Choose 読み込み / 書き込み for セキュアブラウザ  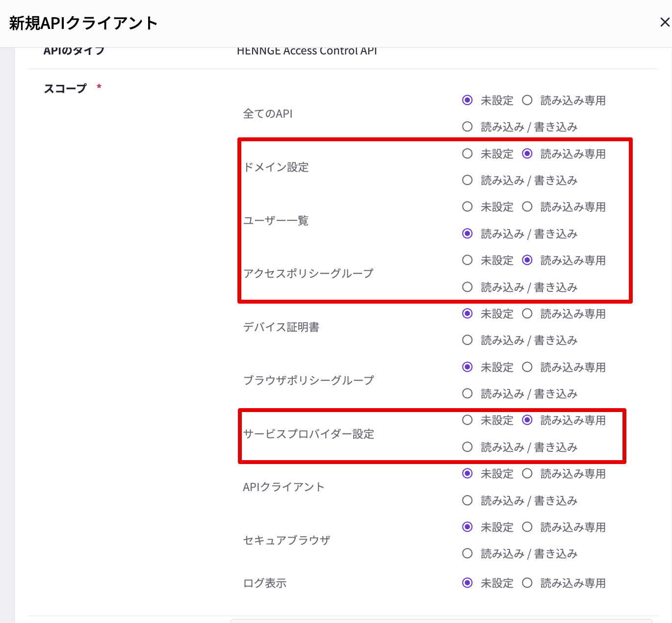467,554
